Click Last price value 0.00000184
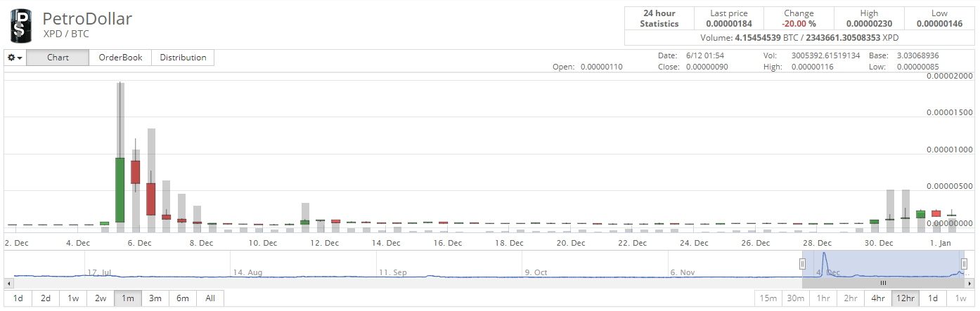 [x=729, y=24]
